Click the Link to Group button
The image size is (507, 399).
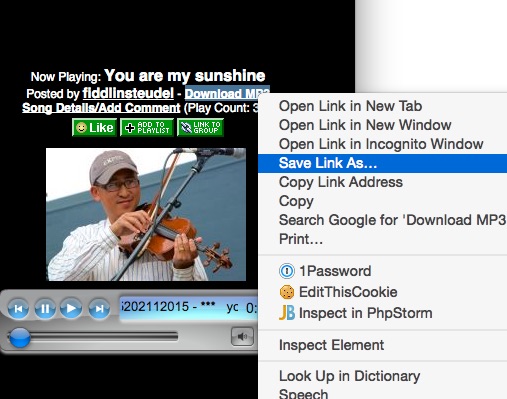(x=200, y=127)
